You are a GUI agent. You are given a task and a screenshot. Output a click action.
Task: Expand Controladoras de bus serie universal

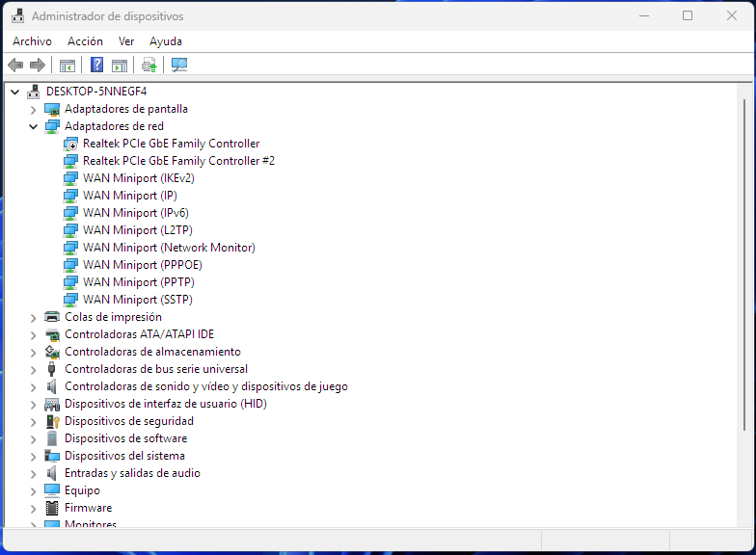(x=33, y=369)
